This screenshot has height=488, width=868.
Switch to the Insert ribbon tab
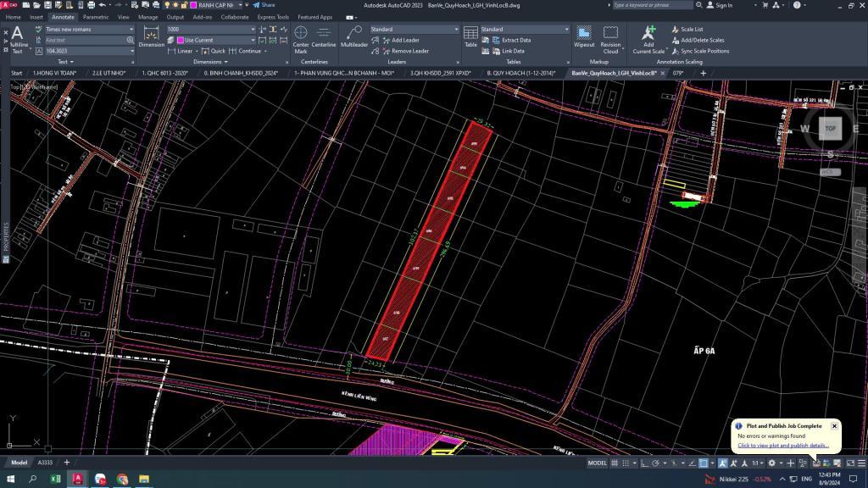pyautogui.click(x=36, y=17)
